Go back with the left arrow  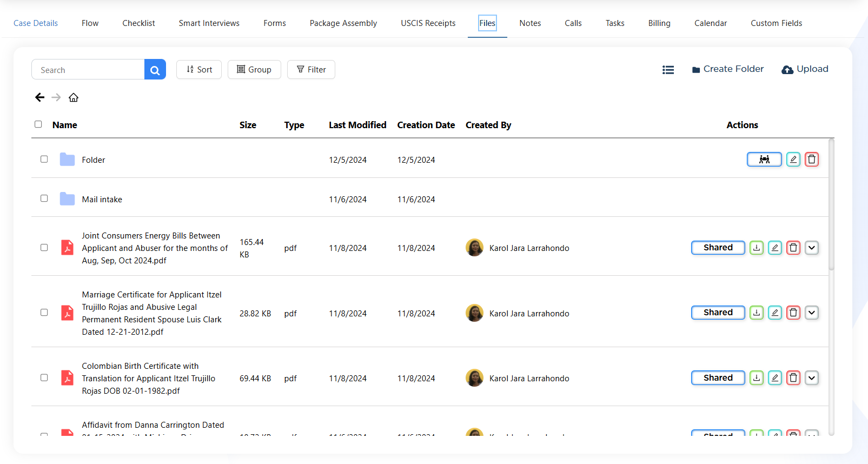tap(39, 97)
